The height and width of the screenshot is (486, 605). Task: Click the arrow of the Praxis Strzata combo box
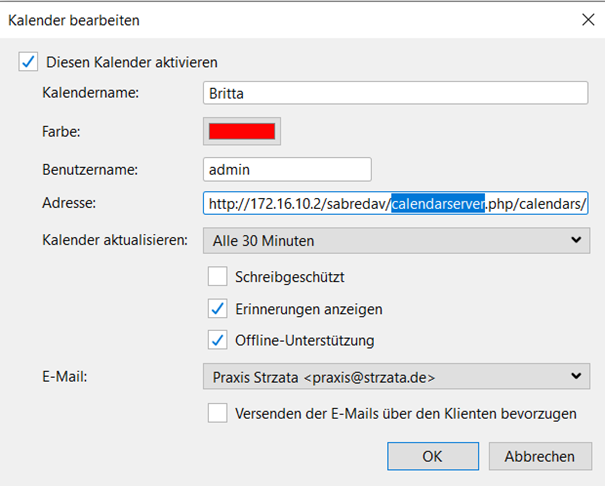574,377
